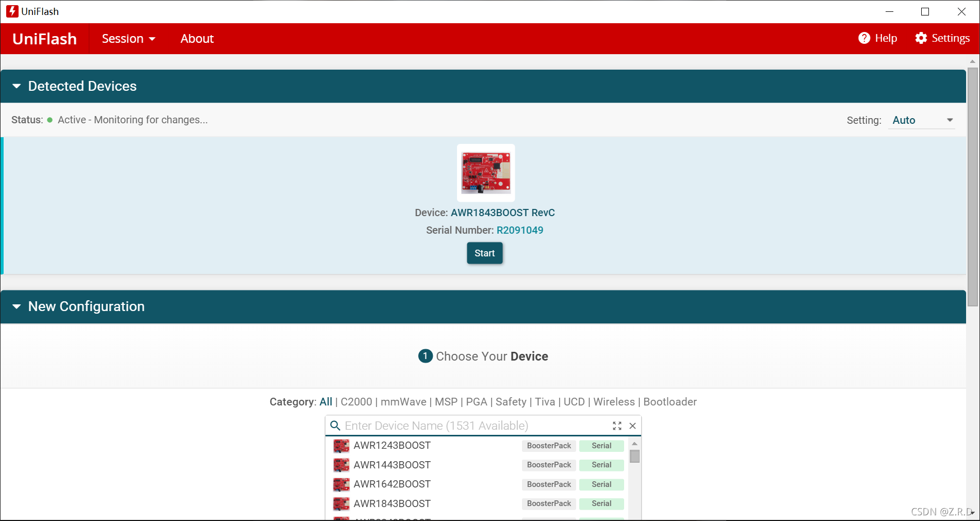Click Serial tag on AWR1443BOOST row
980x521 pixels.
601,465
